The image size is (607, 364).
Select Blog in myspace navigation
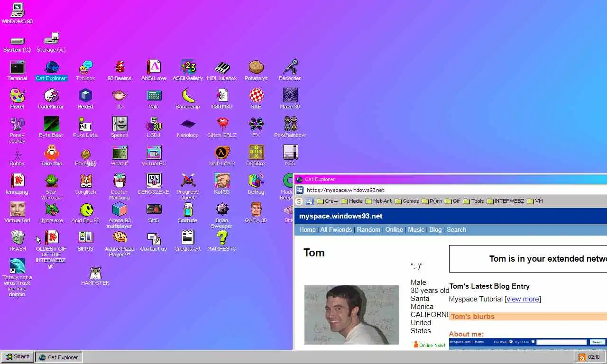[435, 229]
